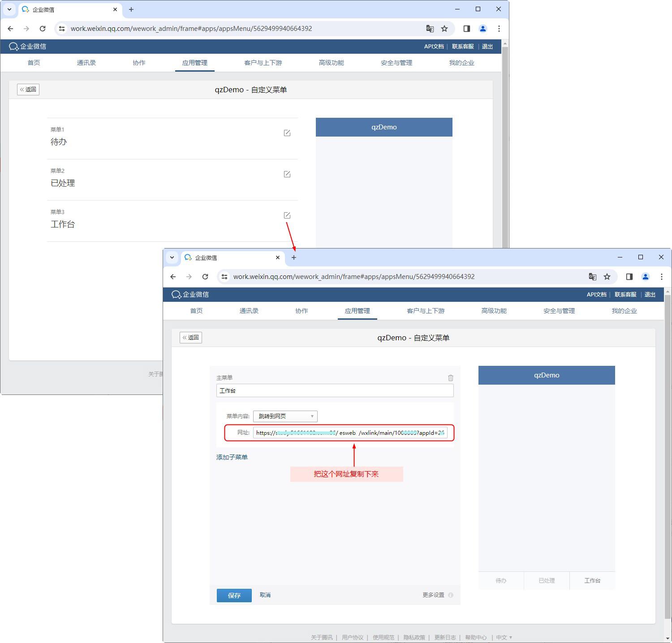The image size is (672, 643).
Task: Open tab search chevron in front window
Action: pos(172,257)
